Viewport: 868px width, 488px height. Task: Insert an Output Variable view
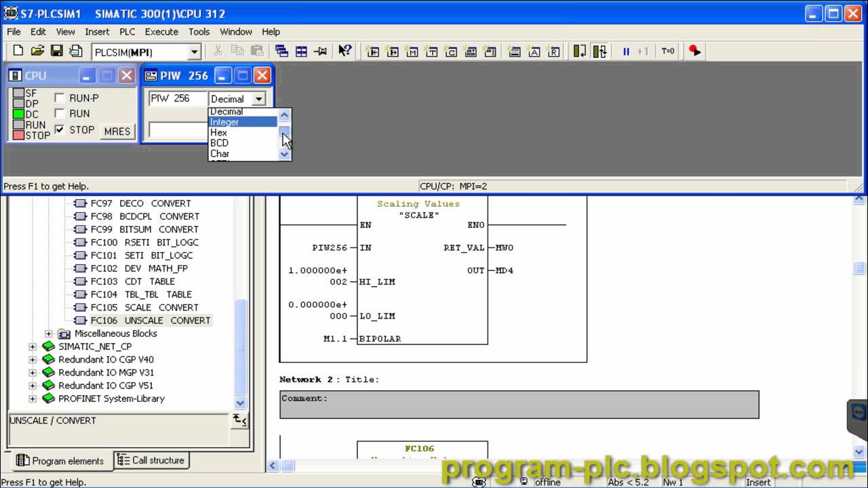coord(392,51)
